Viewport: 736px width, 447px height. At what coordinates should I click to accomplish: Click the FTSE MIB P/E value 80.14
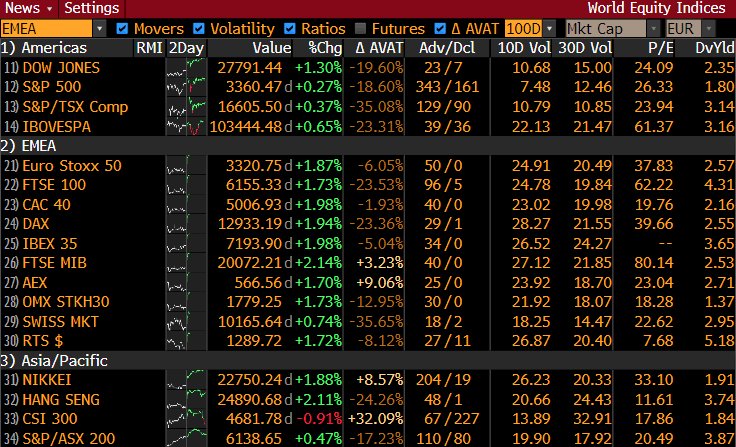654,263
